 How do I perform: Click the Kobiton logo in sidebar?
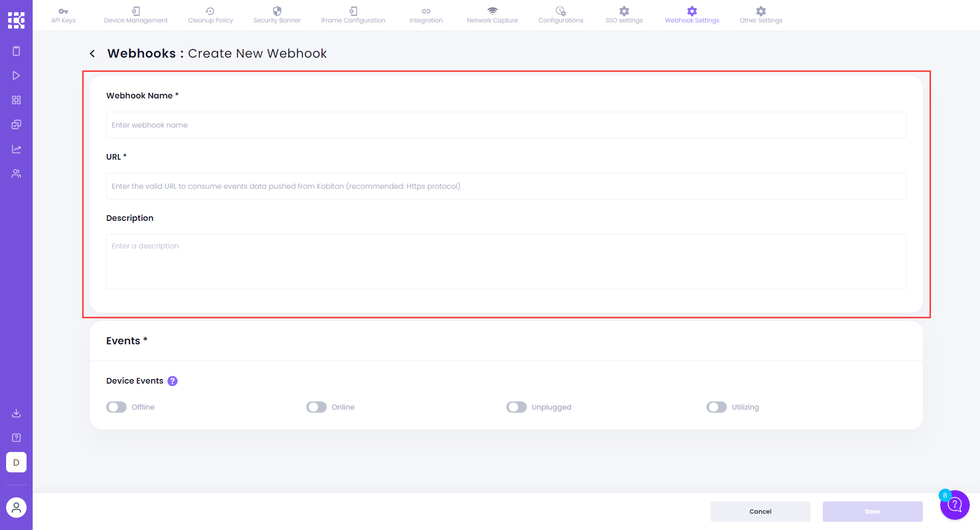pyautogui.click(x=16, y=20)
